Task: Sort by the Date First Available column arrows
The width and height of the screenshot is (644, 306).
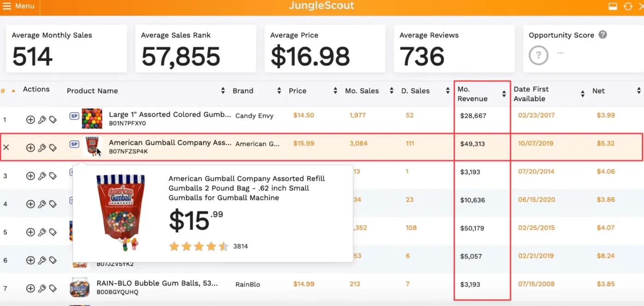Action: click(582, 94)
